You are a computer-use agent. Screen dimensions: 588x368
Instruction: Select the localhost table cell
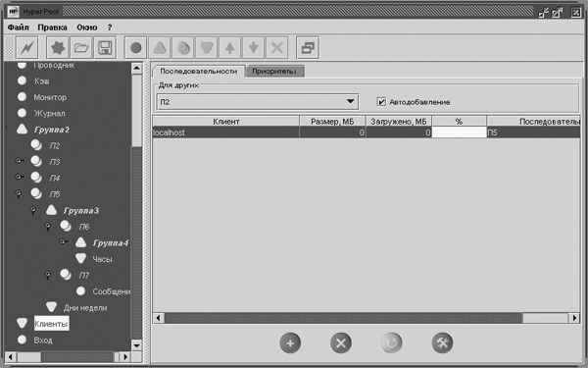pos(226,132)
